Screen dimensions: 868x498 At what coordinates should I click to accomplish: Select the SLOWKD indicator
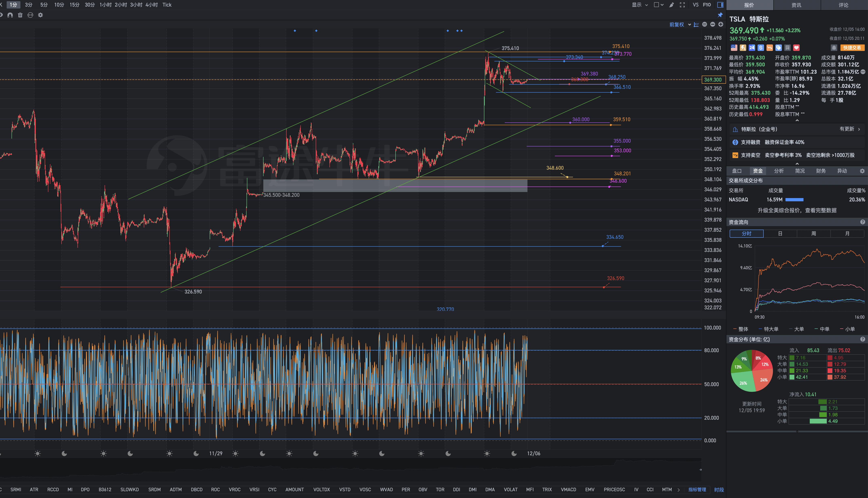pos(129,490)
